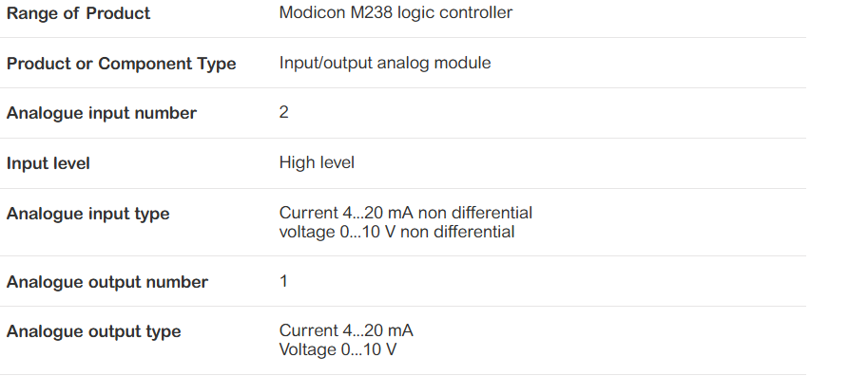The width and height of the screenshot is (868, 376).
Task: Click the Analogue input type label
Action: click(88, 214)
